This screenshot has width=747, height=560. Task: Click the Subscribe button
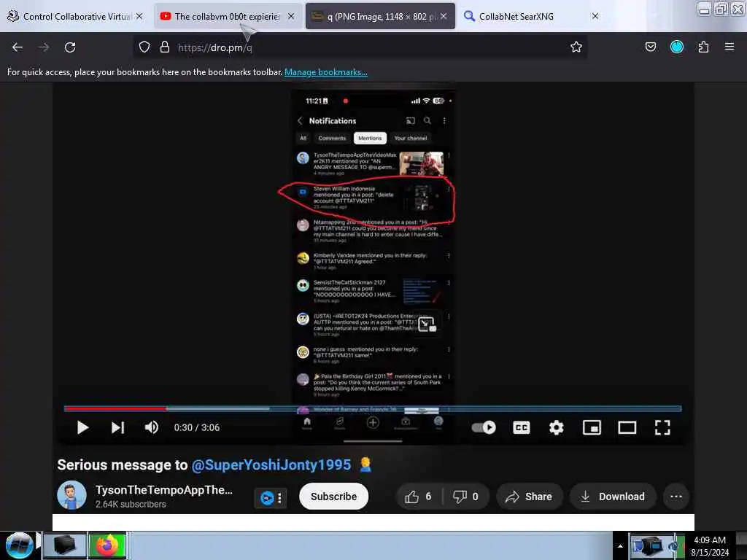[333, 496]
